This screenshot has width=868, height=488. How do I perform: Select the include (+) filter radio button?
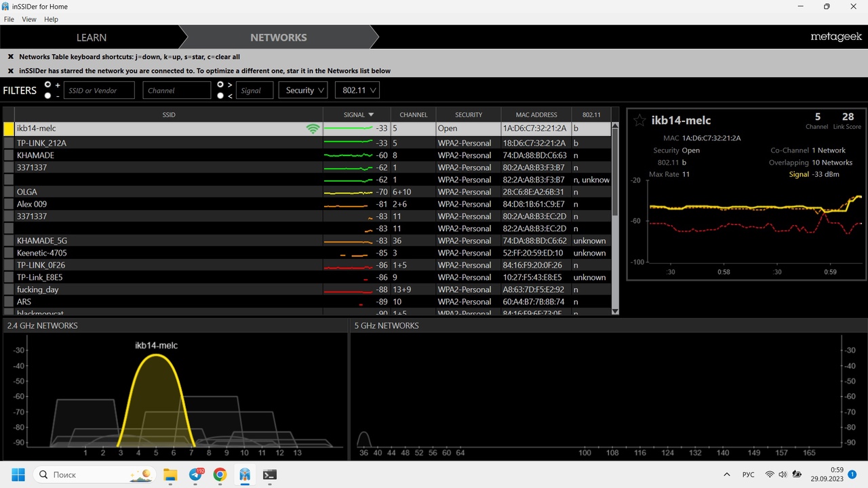[47, 85]
